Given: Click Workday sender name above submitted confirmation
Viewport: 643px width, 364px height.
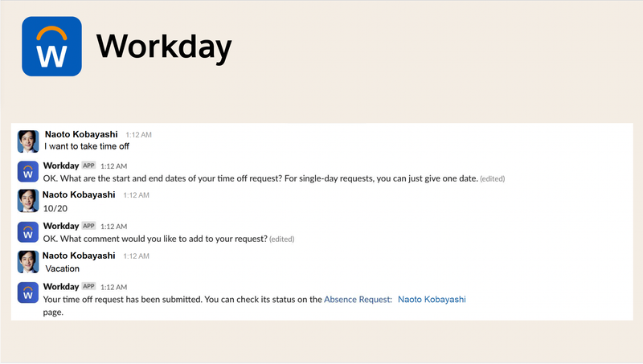Looking at the screenshot, I should (x=61, y=287).
